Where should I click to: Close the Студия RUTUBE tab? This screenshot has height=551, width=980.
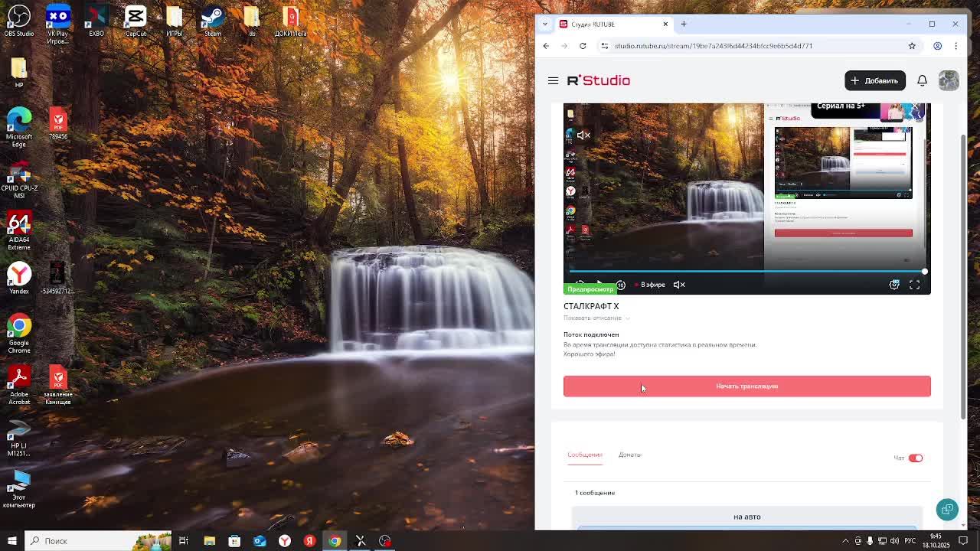click(665, 24)
